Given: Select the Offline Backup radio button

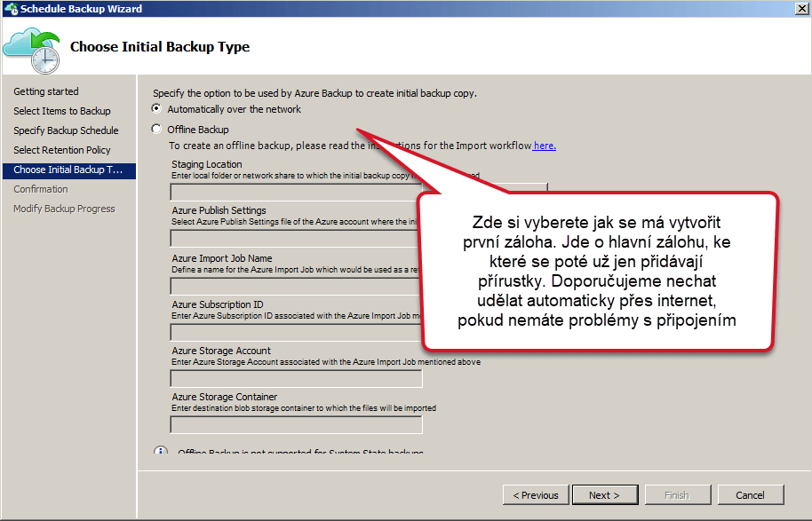Looking at the screenshot, I should click(x=156, y=129).
